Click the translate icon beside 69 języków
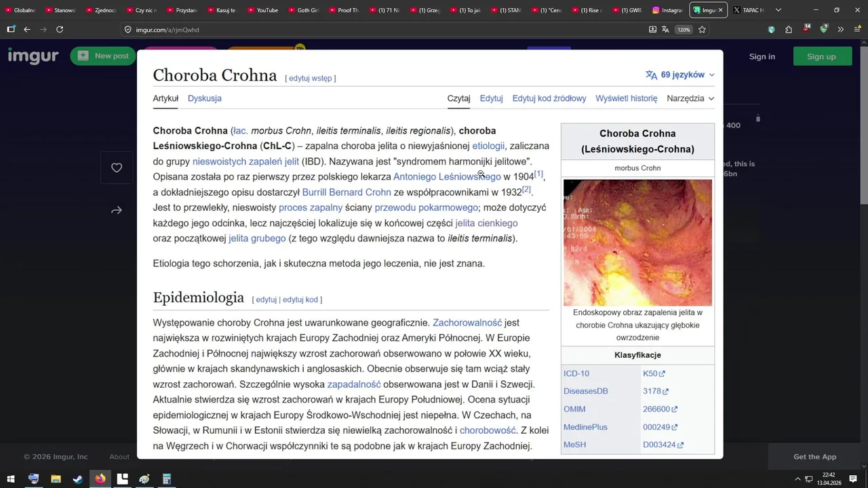868x488 pixels. tap(651, 75)
